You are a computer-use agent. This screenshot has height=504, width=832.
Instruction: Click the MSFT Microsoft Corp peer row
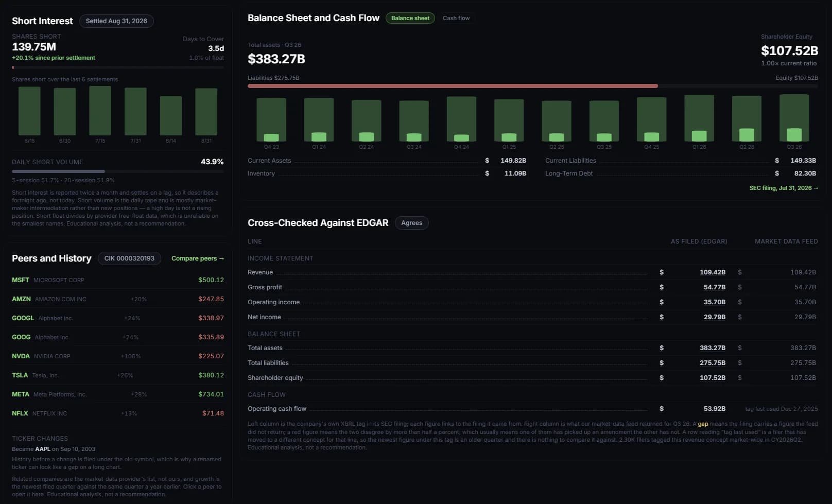click(118, 280)
